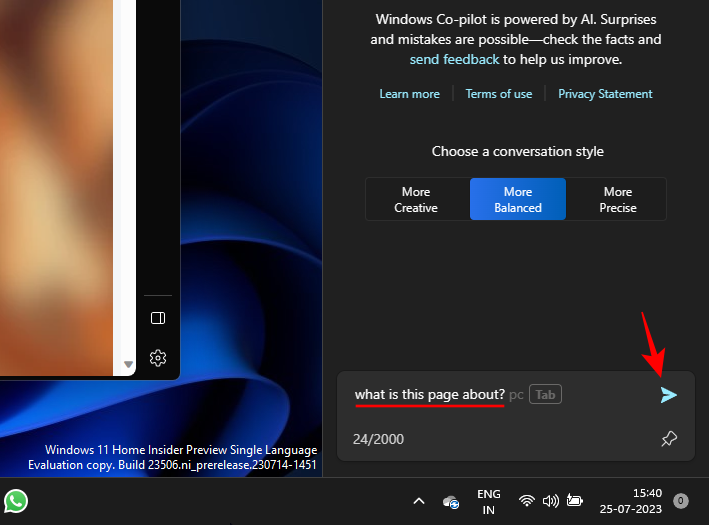
Task: Click the "what is this page about?" input
Action: tap(430, 394)
